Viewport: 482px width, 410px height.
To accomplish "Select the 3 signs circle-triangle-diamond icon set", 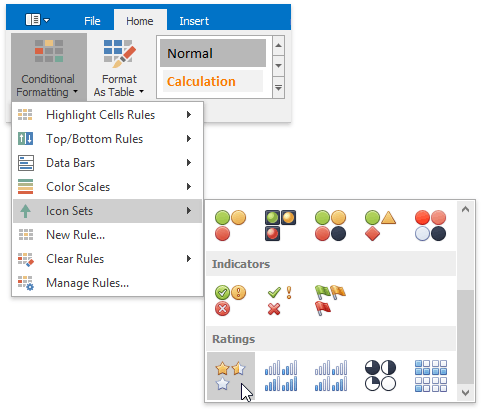I will (x=381, y=226).
